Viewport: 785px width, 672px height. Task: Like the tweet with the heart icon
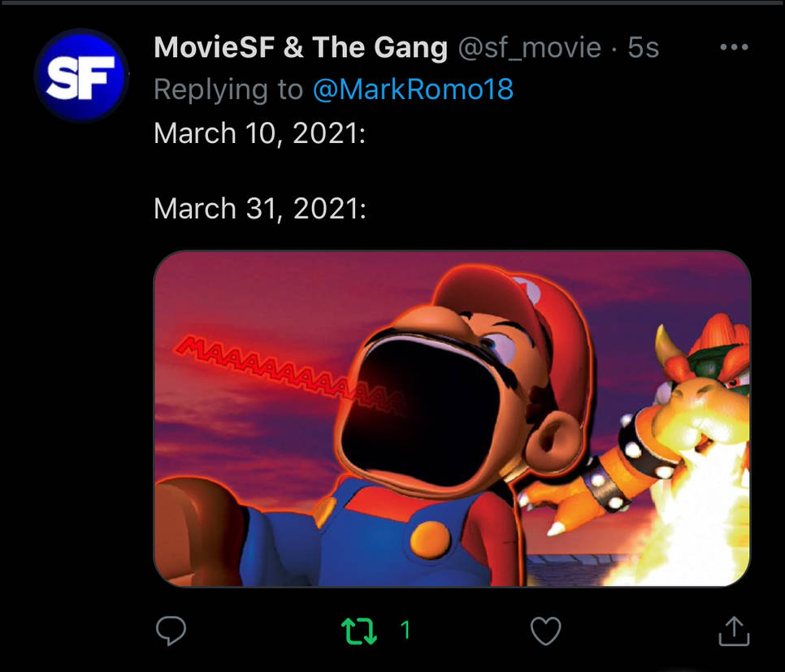click(545, 630)
